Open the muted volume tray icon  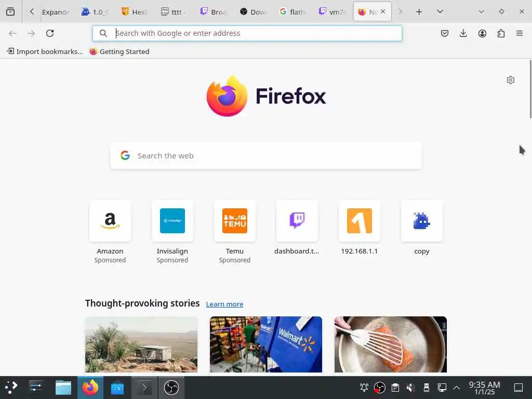410,388
